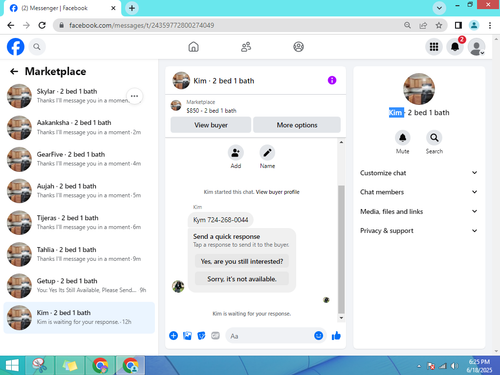Open Aujah 2 bed 1 bath conversation
500x375 pixels.
(79, 191)
